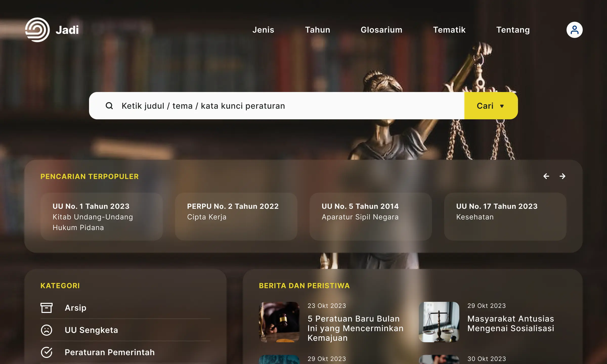Click the Kesehatan subtitle

pyautogui.click(x=475, y=217)
